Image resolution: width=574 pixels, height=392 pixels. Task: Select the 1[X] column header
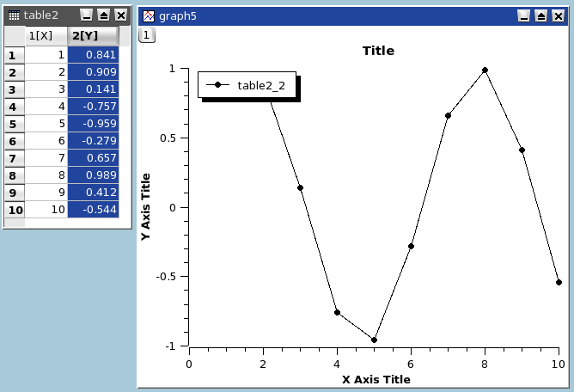(x=41, y=36)
